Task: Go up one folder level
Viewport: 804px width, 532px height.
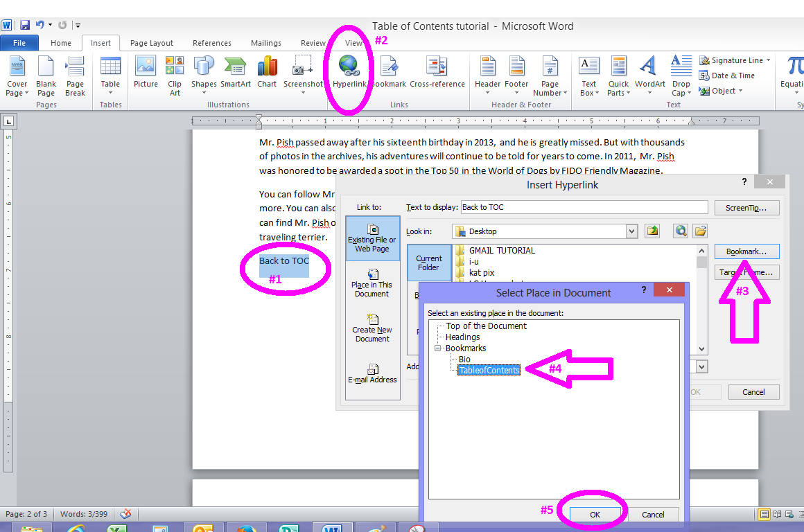Action: [x=652, y=231]
